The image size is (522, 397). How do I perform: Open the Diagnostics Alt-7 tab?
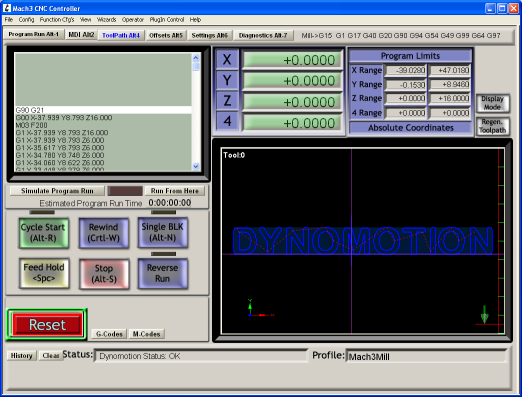click(x=263, y=35)
